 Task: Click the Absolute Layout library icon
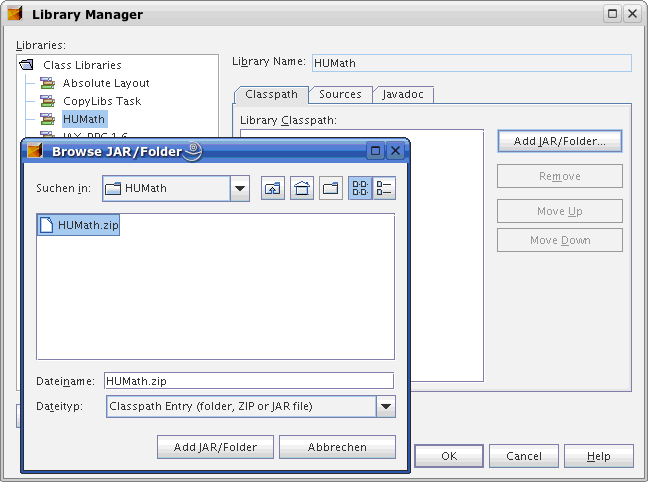(x=48, y=84)
